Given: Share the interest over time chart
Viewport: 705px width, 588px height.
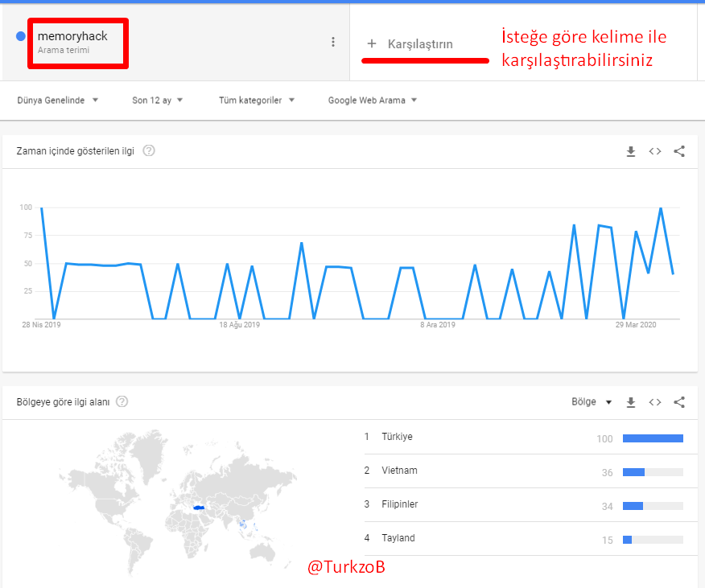Looking at the screenshot, I should [679, 151].
